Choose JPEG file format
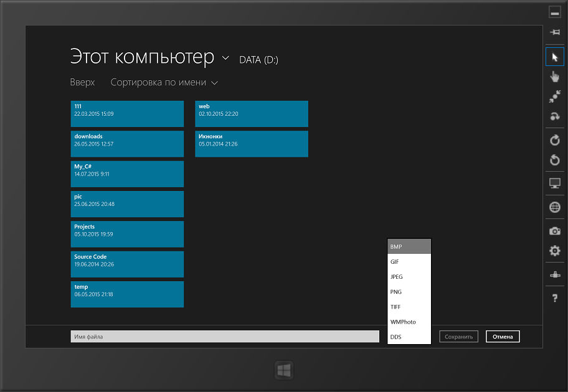Screen dimensions: 568x392 coord(409,276)
